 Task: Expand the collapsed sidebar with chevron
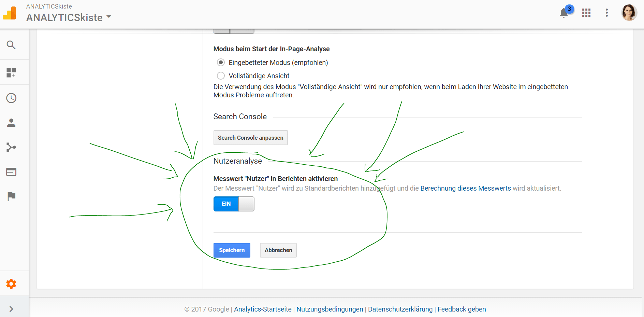pyautogui.click(x=11, y=309)
